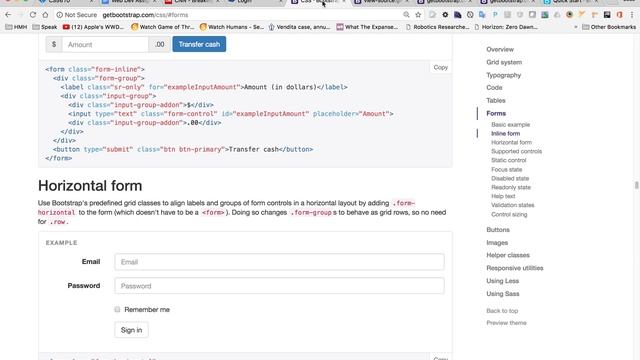The image size is (640, 360).
Task: Click the green S extension icon
Action: point(545,15)
